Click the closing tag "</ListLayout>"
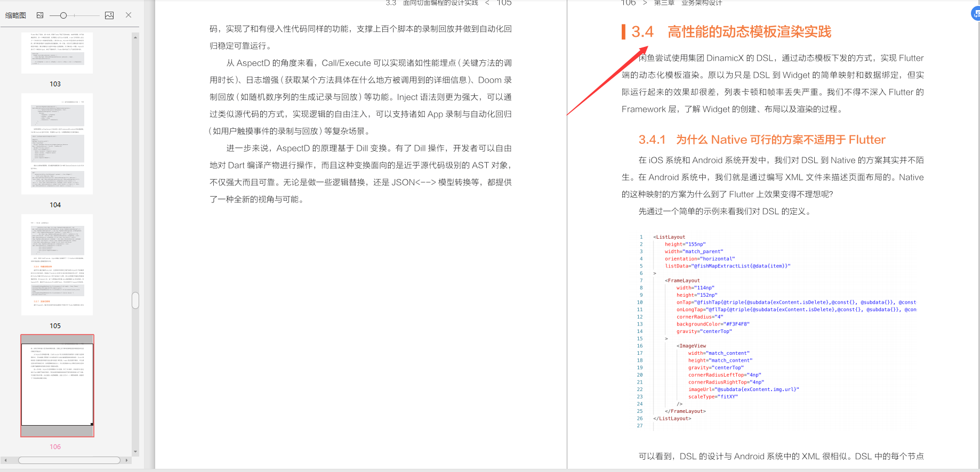This screenshot has height=472, width=980. (x=672, y=419)
